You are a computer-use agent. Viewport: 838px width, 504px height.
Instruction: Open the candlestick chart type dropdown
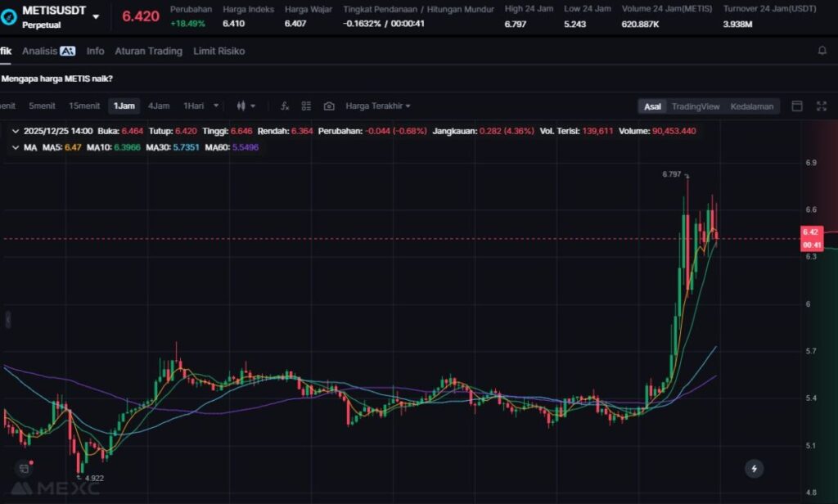pos(246,106)
